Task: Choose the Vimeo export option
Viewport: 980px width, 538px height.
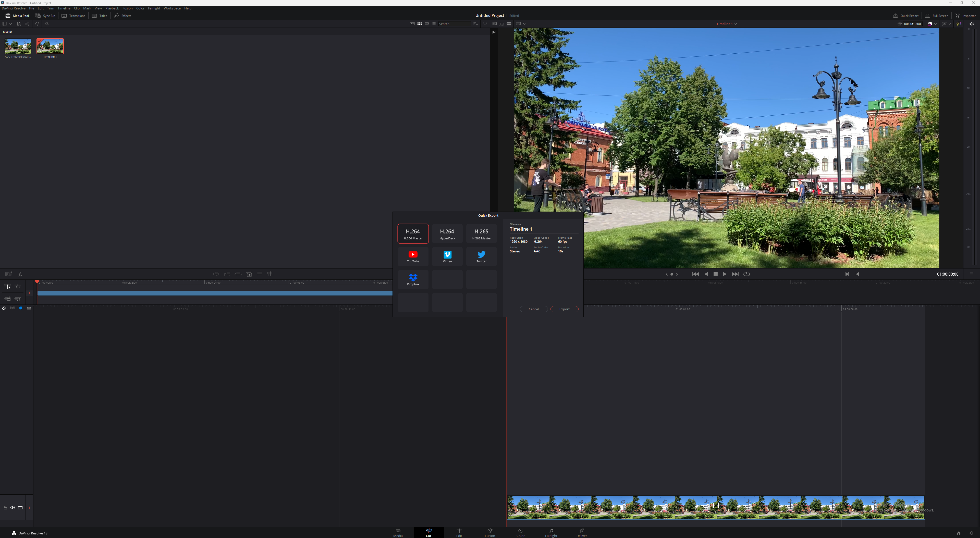Action: [x=447, y=256]
